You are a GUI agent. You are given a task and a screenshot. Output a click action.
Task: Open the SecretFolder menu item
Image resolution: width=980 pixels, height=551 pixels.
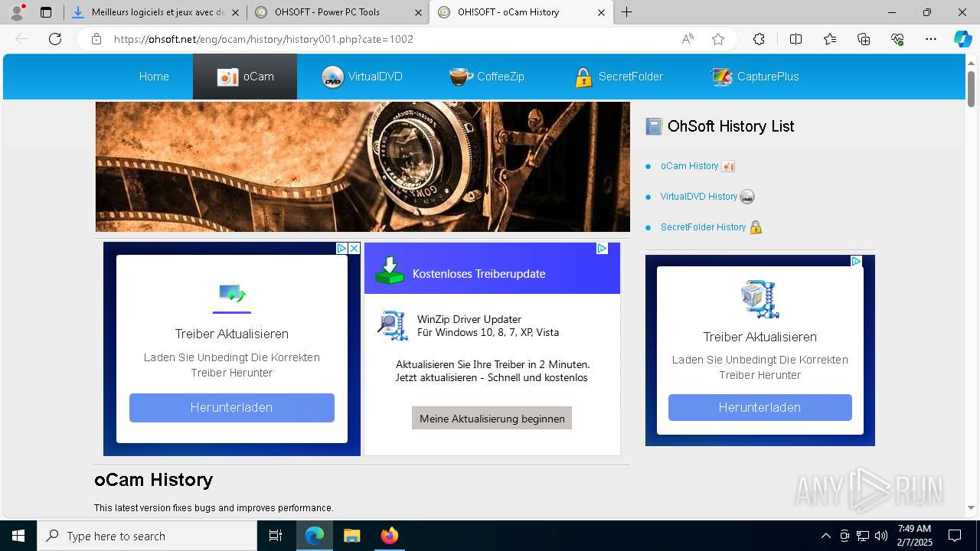pos(618,77)
